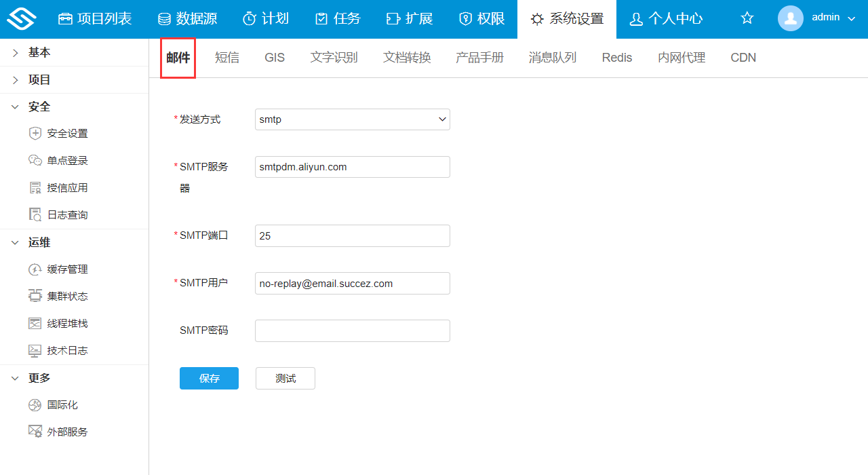Open 线程堆栈 sidebar entry

coord(67,324)
